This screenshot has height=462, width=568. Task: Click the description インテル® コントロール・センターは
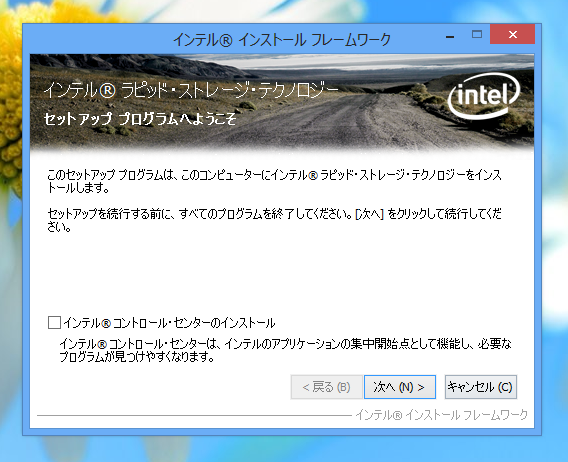pyautogui.click(x=285, y=350)
